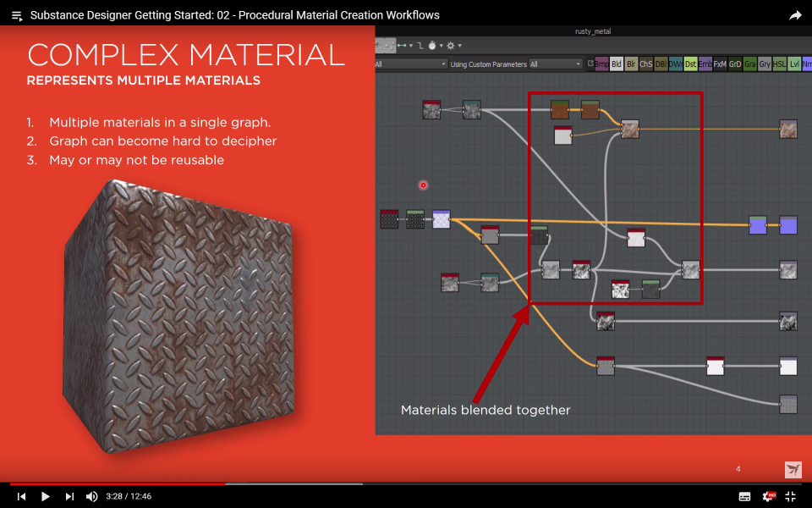The width and height of the screenshot is (812, 508).
Task: Select the rust blend node inside red box
Action: [x=629, y=129]
